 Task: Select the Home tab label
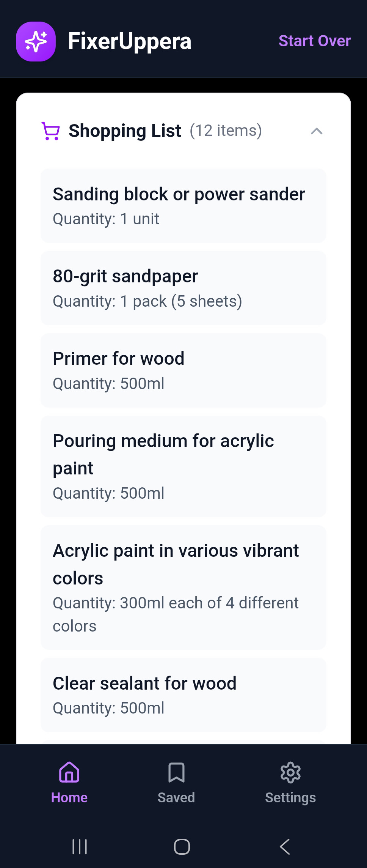click(69, 797)
